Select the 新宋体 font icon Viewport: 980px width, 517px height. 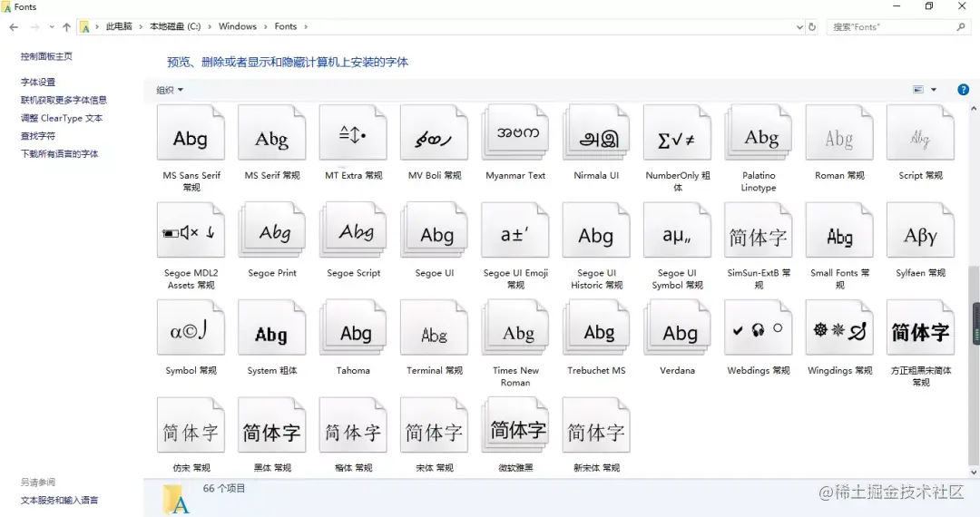pyautogui.click(x=596, y=424)
